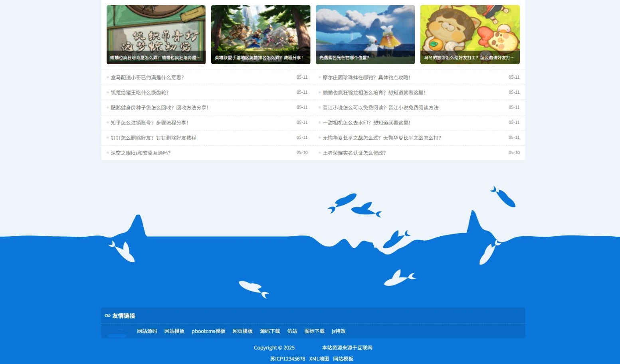The height and width of the screenshot is (364, 620).
Task: Open article 无悔华夏长平之战怎么过
Action: pyautogui.click(x=382, y=138)
